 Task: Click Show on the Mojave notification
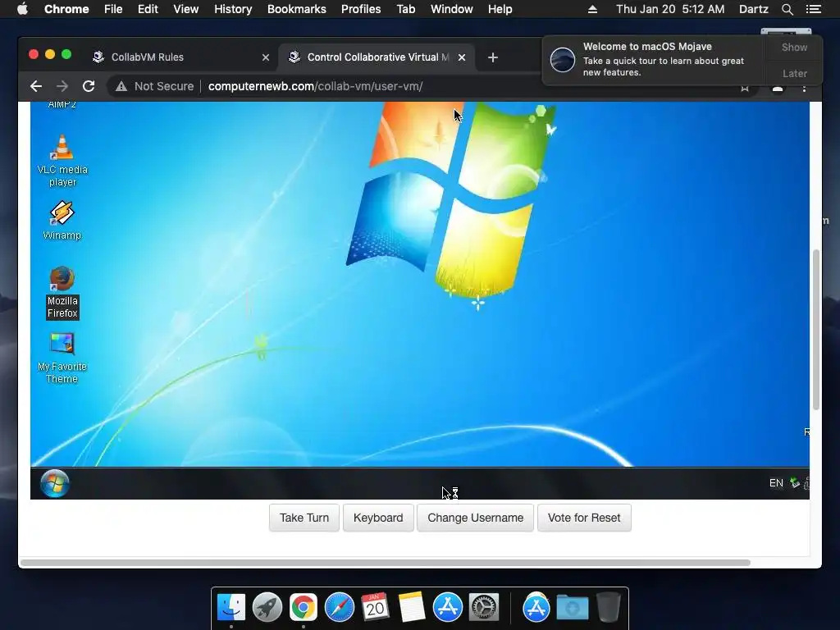(x=794, y=47)
